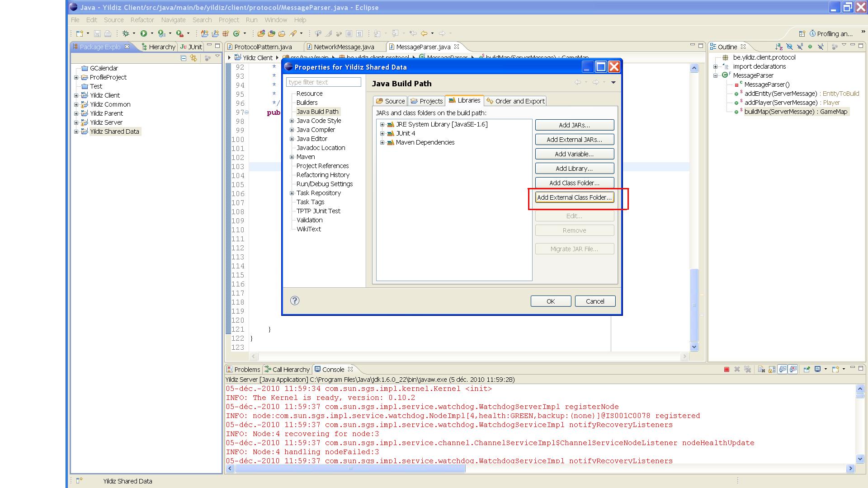Open the Refactor menu

click(x=142, y=20)
